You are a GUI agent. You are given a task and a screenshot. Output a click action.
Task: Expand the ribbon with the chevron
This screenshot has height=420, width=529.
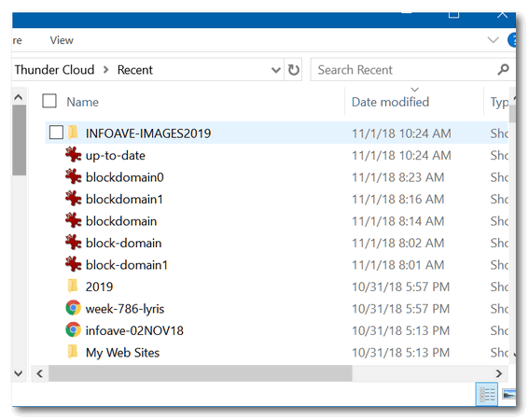click(x=494, y=40)
